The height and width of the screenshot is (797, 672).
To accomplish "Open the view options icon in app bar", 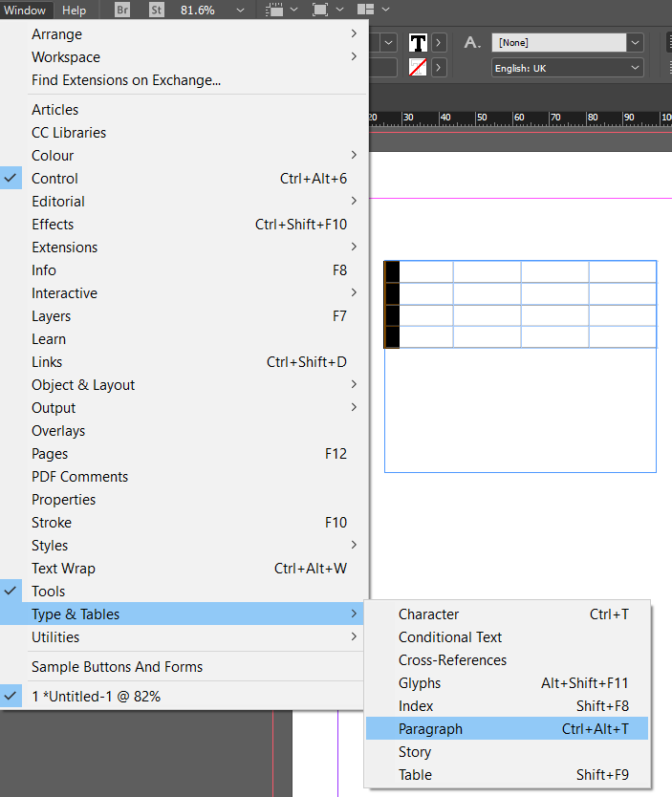I will [276, 11].
